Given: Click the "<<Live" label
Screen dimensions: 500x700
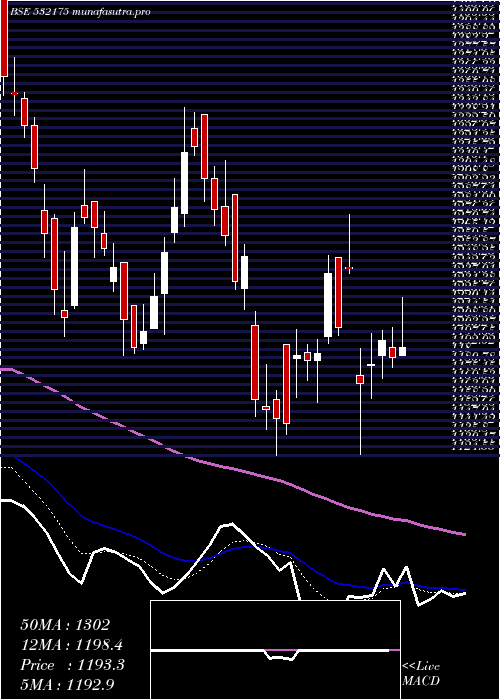Looking at the screenshot, I should pyautogui.click(x=421, y=667).
